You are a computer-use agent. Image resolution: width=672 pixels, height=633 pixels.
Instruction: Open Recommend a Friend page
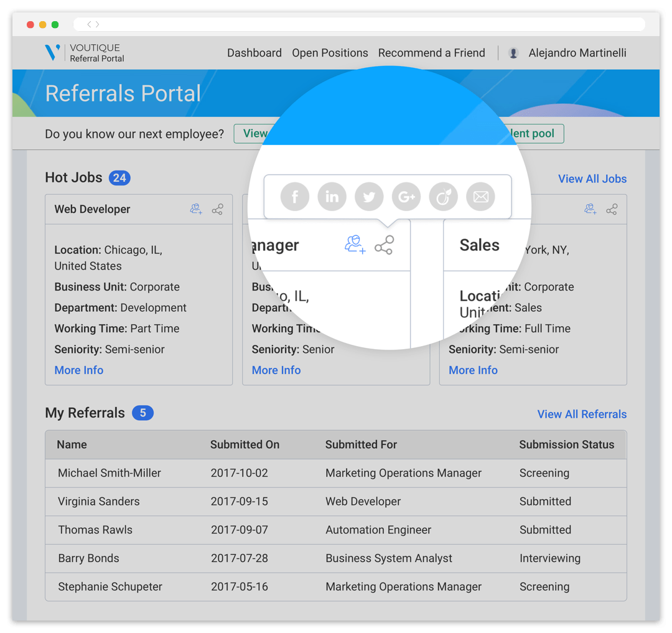pos(432,53)
